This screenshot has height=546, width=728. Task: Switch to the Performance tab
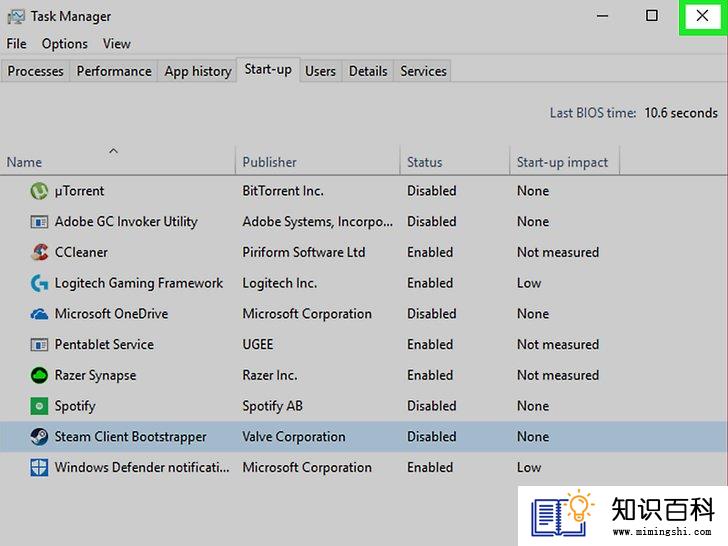(114, 71)
